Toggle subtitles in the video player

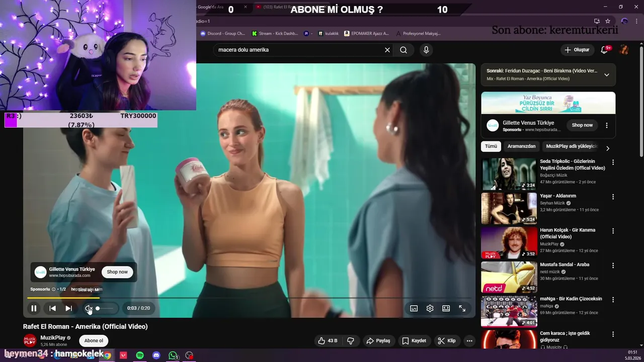point(414,308)
